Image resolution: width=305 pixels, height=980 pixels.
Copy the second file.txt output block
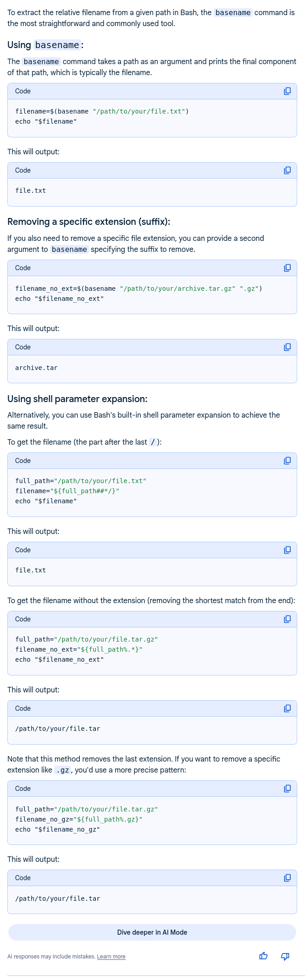[287, 550]
